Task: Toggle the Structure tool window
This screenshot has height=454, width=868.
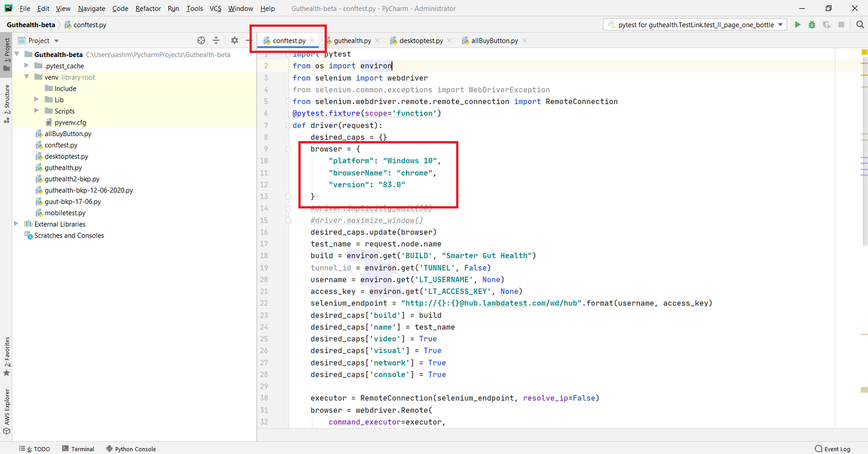Action: click(x=7, y=103)
